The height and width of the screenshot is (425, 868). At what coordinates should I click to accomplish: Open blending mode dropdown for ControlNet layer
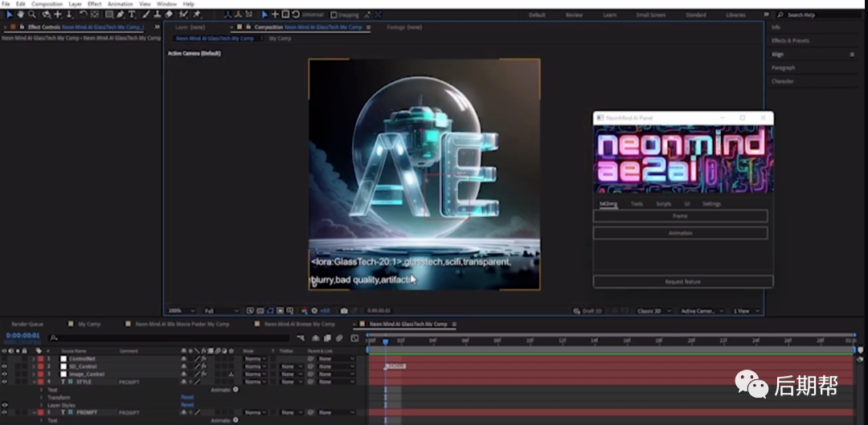tap(256, 358)
